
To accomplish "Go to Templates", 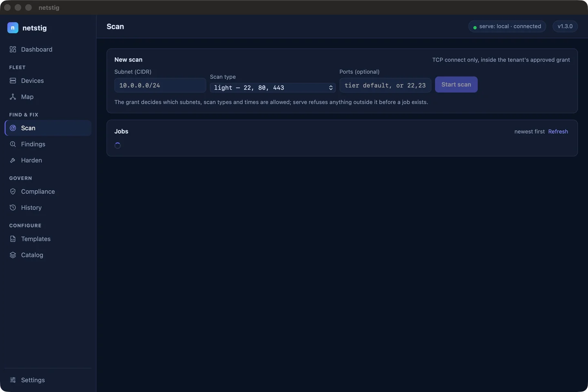I will [x=48, y=239].
